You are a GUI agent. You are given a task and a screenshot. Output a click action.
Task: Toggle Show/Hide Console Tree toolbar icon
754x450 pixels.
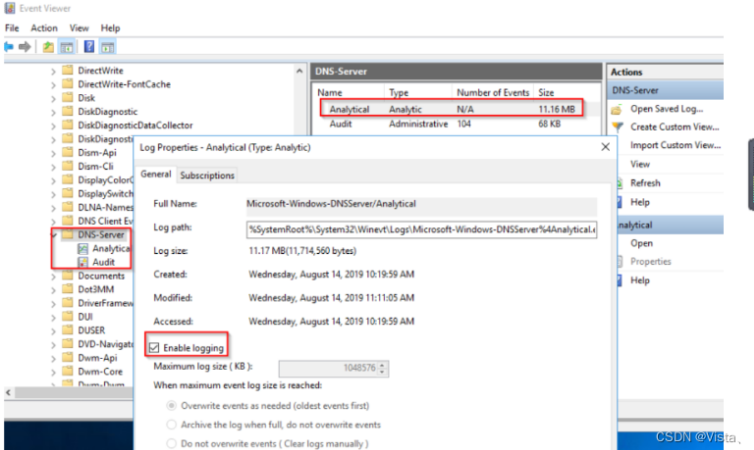67,47
